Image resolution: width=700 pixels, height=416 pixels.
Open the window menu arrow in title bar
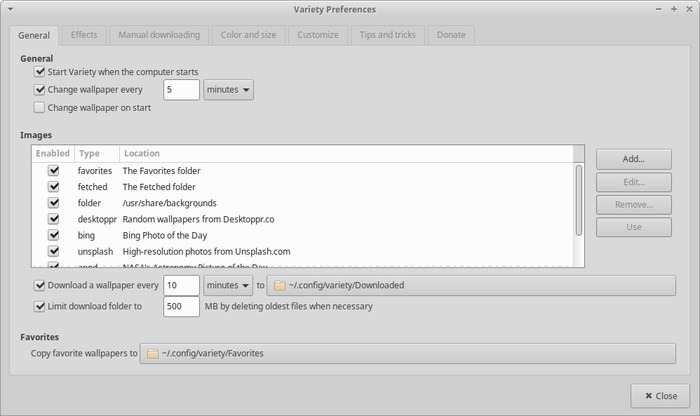10,9
